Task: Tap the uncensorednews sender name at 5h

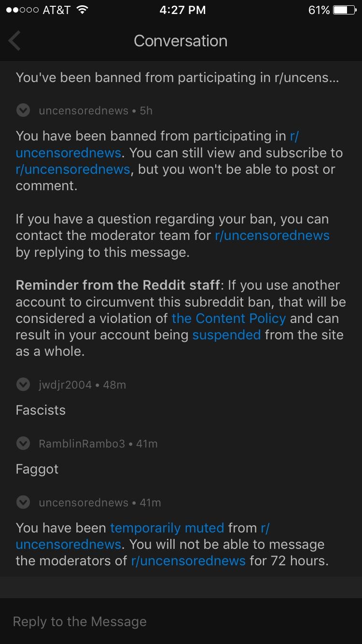Action: pos(84,111)
